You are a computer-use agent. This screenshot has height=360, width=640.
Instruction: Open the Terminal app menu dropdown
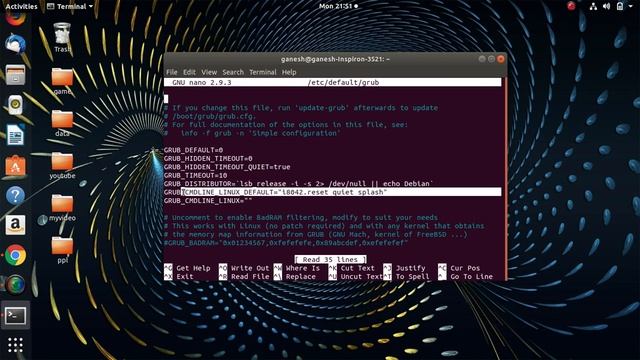70,6
